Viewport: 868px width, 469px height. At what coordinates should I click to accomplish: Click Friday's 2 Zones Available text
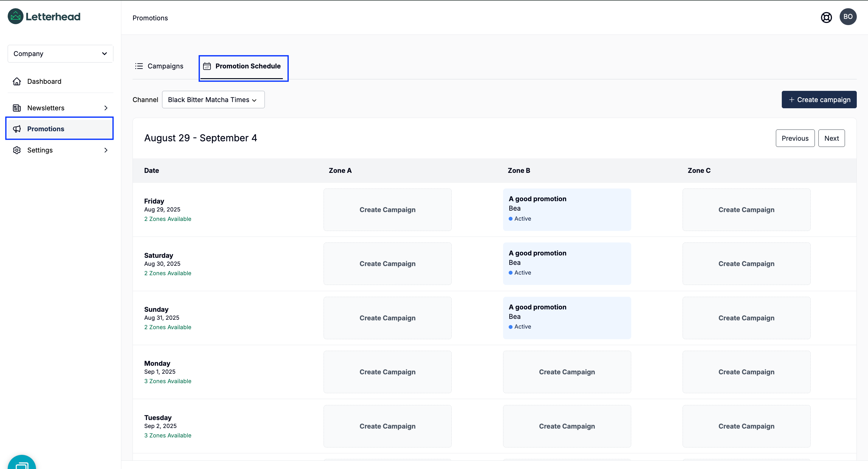(x=168, y=219)
